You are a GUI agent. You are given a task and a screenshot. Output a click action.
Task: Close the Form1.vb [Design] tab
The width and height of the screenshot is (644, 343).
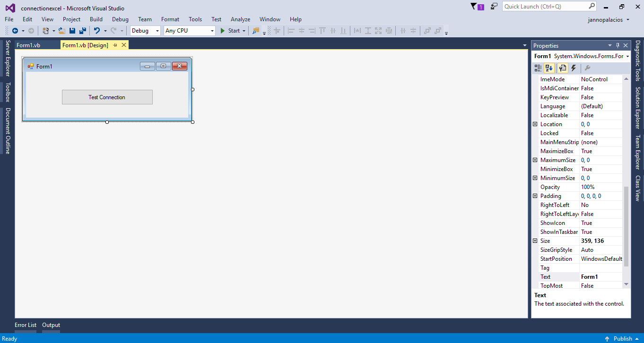[124, 45]
